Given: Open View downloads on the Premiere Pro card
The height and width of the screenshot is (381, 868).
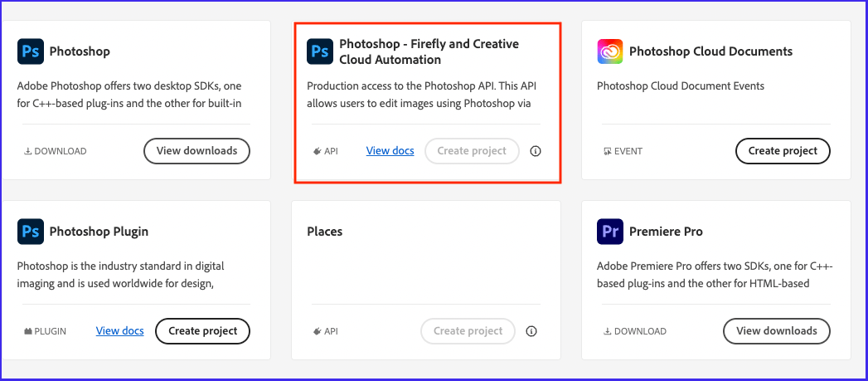Looking at the screenshot, I should coord(777,331).
